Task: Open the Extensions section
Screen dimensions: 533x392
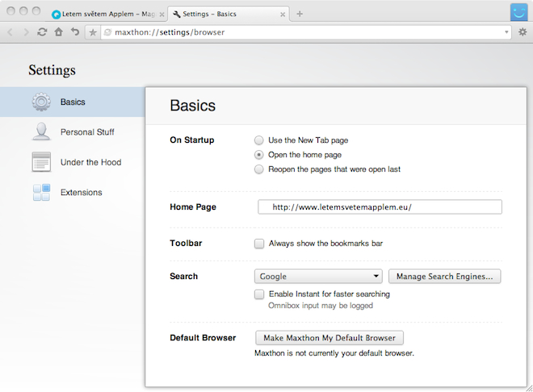Action: click(x=73, y=193)
